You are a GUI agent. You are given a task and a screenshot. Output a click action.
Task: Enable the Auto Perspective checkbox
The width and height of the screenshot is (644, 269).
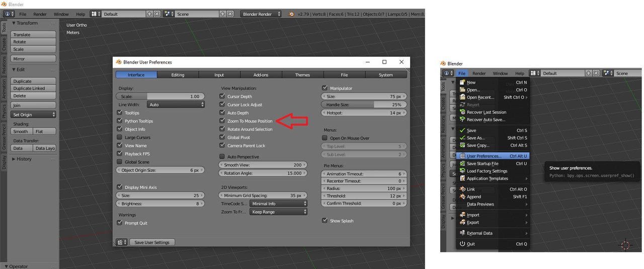[222, 157]
